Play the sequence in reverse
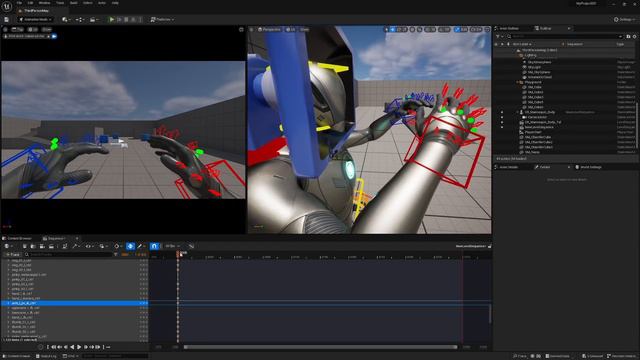This screenshot has height=360, width=640. [72, 347]
